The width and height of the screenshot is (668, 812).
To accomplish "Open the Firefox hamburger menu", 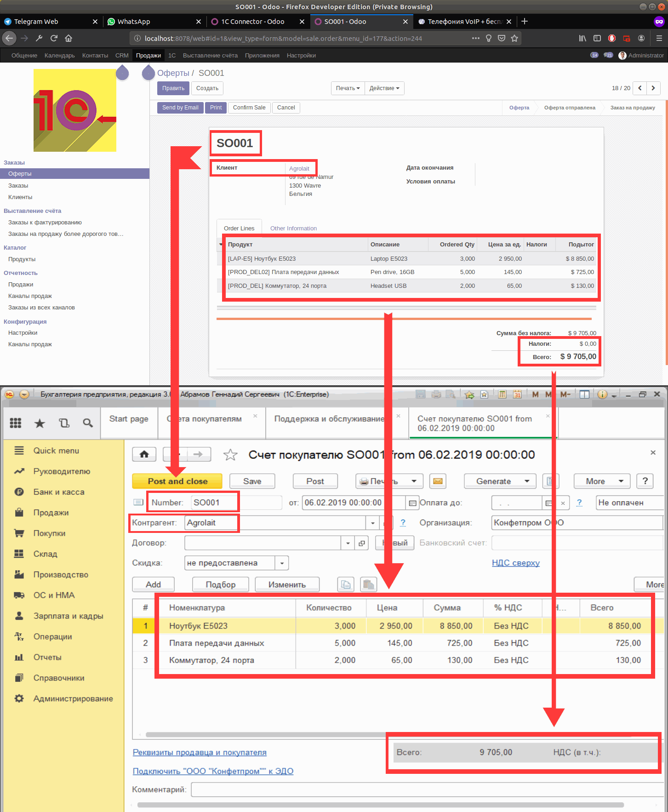I will point(659,38).
